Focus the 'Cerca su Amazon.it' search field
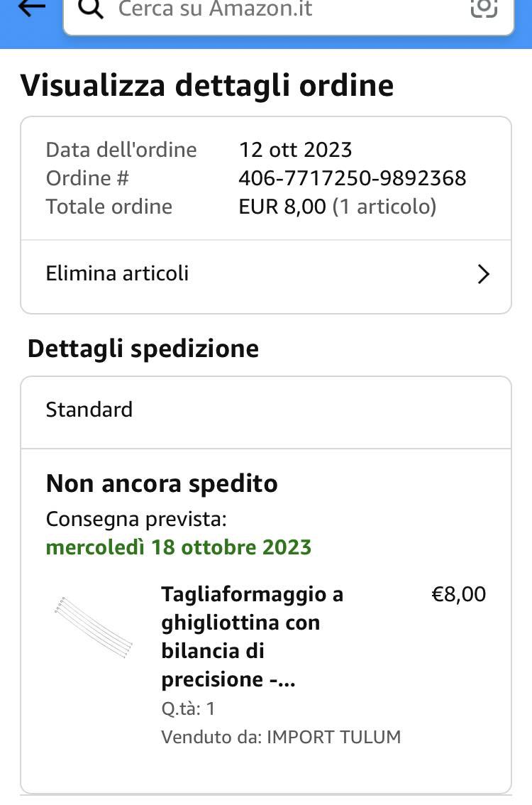 [x=284, y=10]
